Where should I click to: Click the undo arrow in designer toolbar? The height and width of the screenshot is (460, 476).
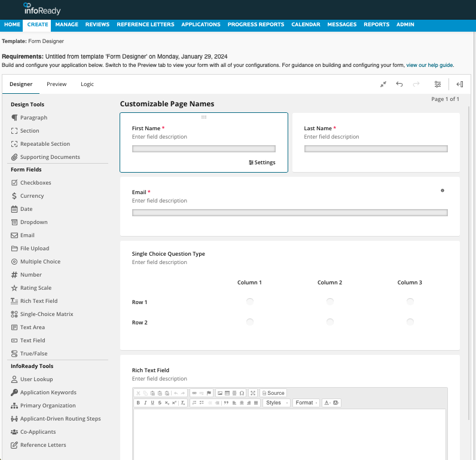399,84
